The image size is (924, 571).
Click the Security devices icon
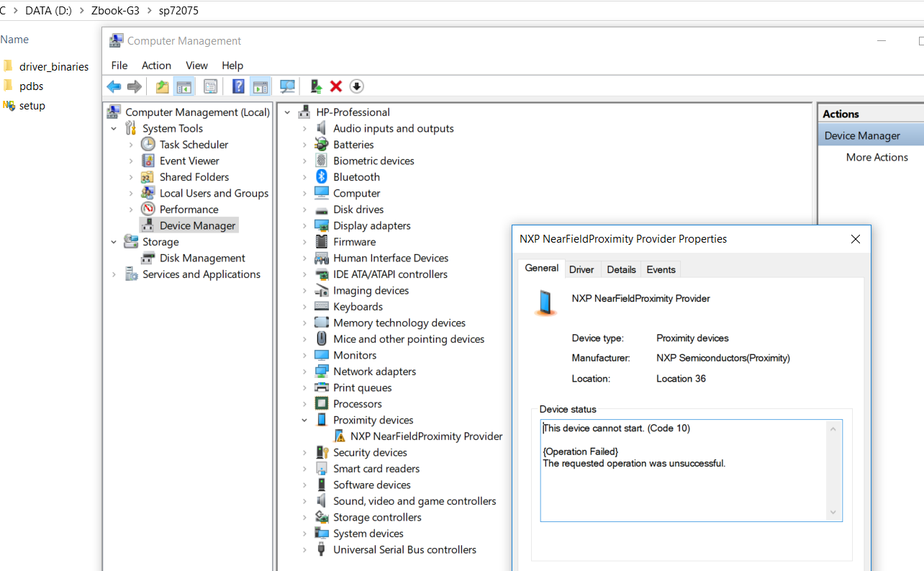coord(322,452)
